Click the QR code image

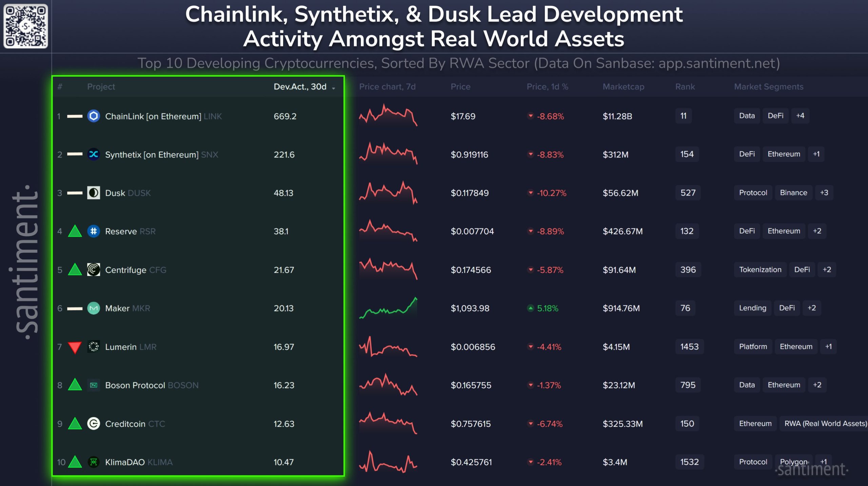[x=26, y=26]
